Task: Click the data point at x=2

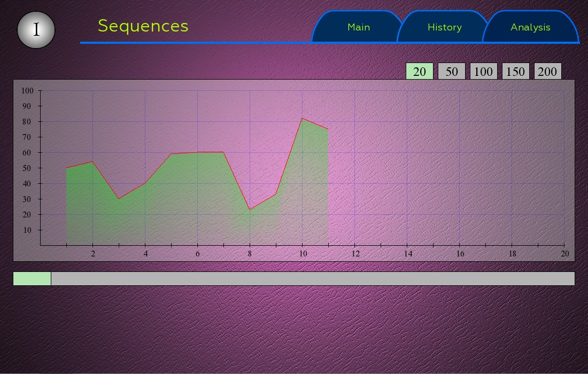Action: tap(92, 161)
